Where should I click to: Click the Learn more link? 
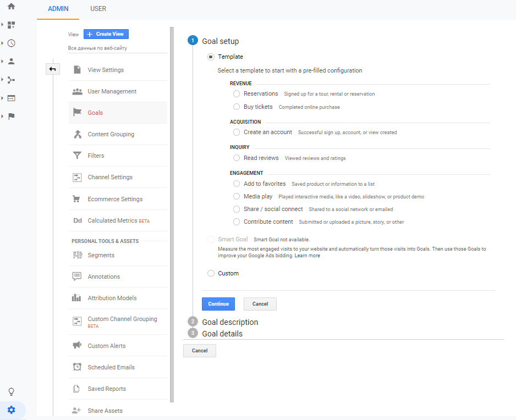[307, 256]
